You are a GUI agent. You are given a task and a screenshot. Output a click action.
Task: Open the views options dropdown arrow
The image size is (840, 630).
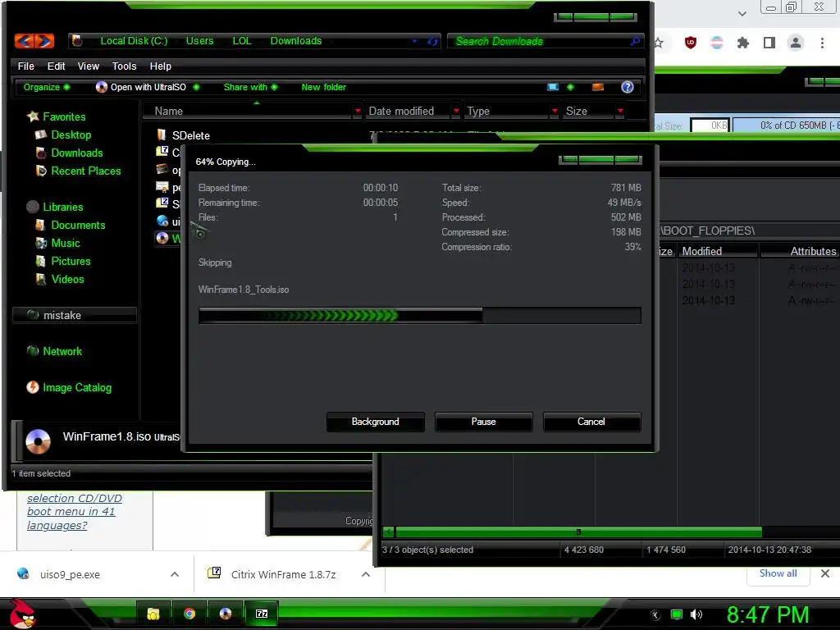coord(570,87)
